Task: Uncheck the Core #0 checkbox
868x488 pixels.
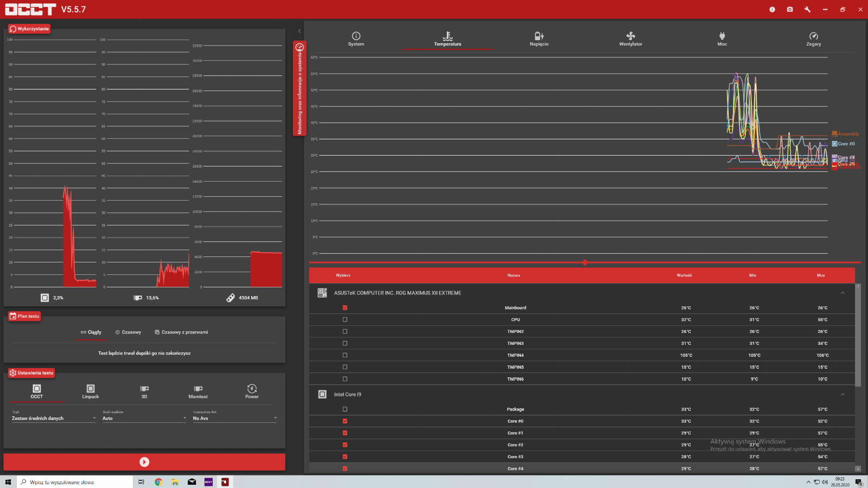Action: click(x=345, y=421)
